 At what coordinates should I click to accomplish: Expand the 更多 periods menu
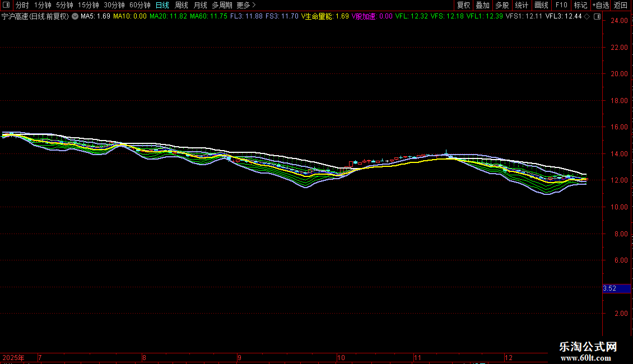tap(246, 5)
